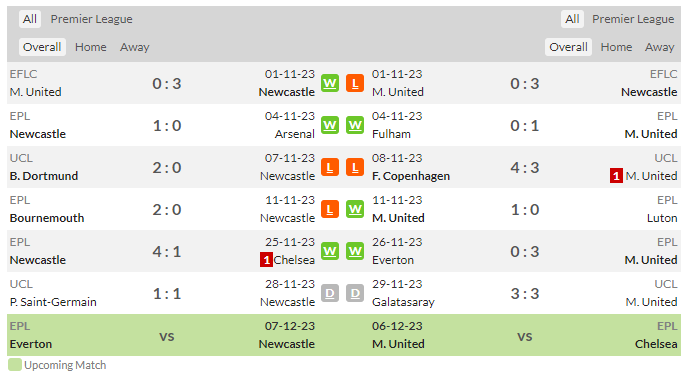Click the red card icon beside M. United
This screenshot has height=387, width=685.
[616, 176]
